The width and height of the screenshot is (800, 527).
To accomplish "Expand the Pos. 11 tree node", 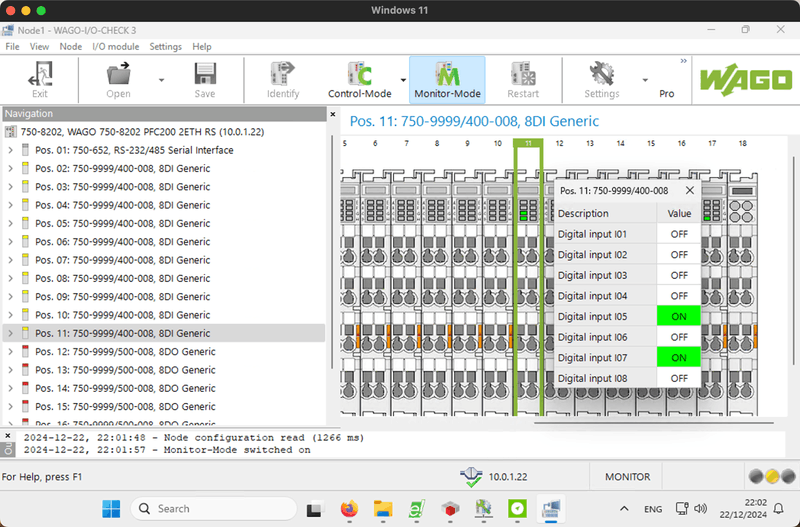I will 11,334.
